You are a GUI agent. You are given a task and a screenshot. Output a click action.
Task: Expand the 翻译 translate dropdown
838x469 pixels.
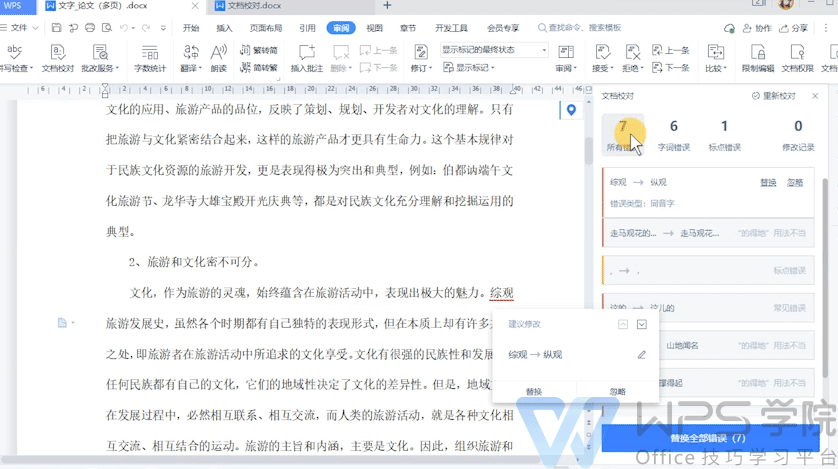point(190,68)
